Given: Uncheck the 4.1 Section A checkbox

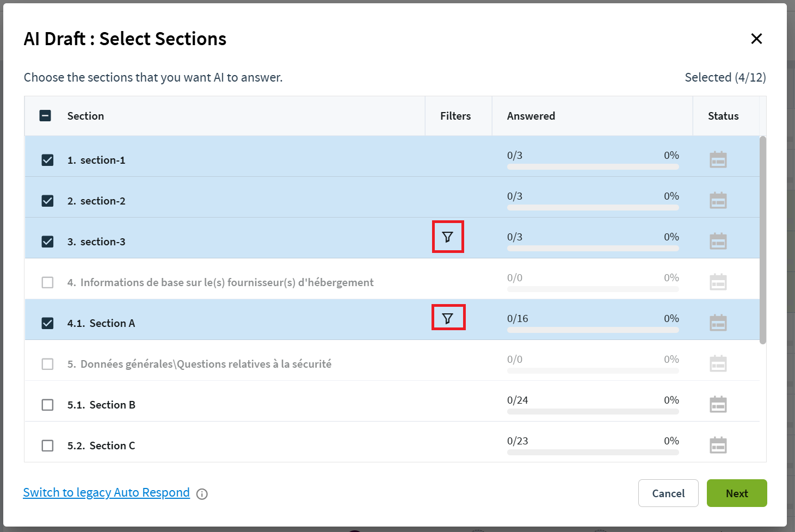Looking at the screenshot, I should [x=47, y=323].
